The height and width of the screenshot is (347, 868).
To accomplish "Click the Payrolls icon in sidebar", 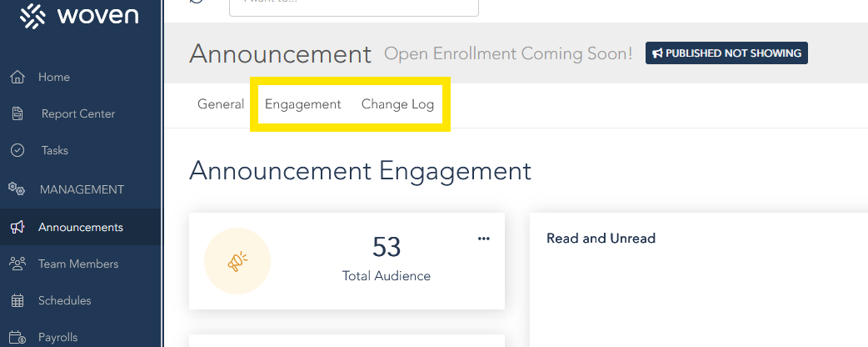I will click(x=17, y=337).
